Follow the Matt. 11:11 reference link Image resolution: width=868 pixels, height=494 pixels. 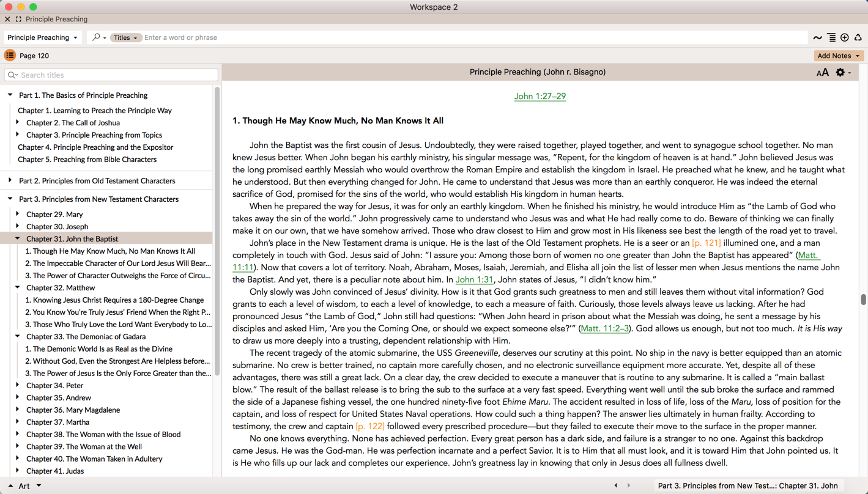(x=809, y=255)
